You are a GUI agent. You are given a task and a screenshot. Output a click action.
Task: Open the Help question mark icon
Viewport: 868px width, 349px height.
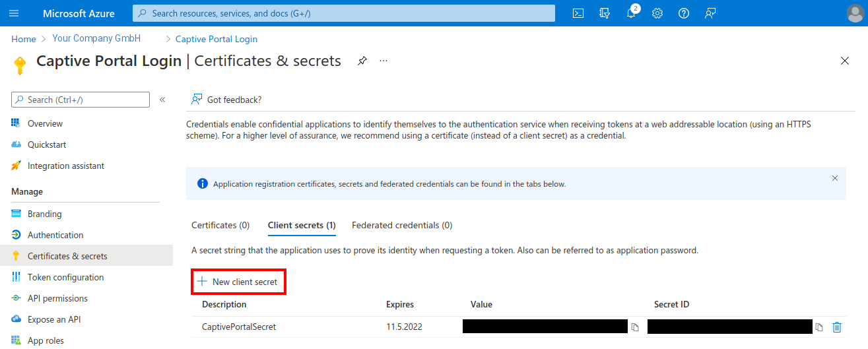click(684, 13)
